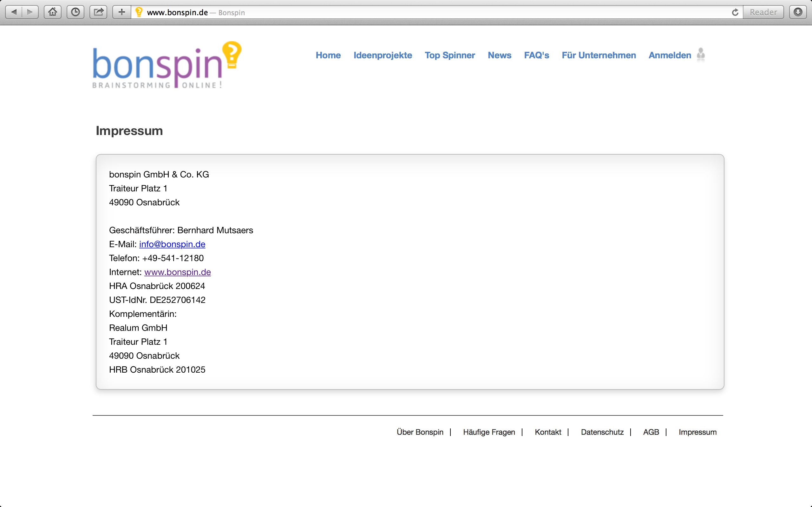
Task: Open the Ideenprojekte menu item
Action: [383, 55]
